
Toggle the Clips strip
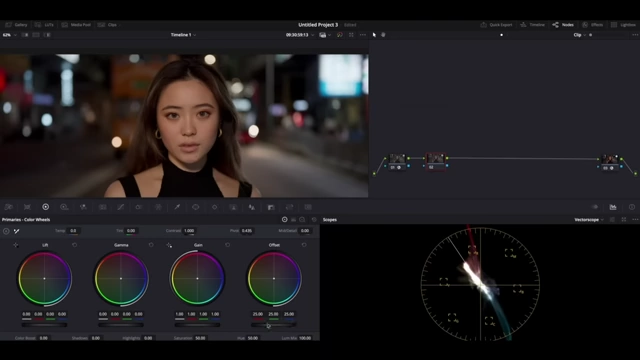pos(107,25)
